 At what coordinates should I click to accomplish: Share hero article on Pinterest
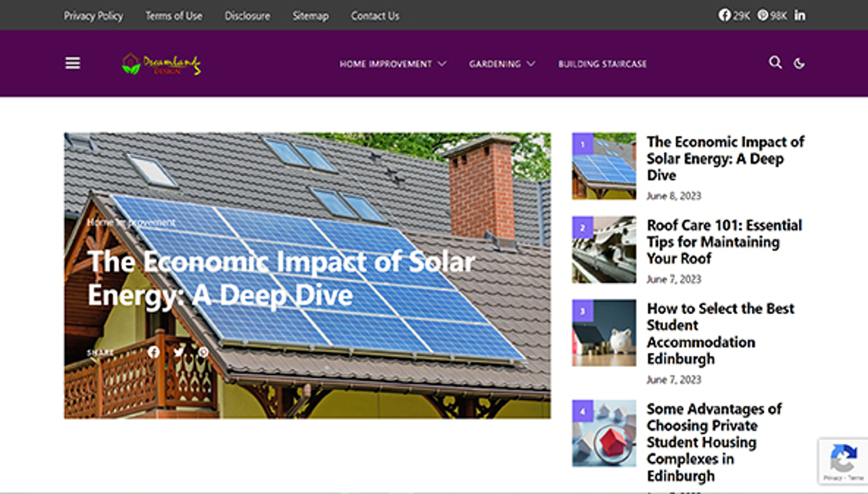click(203, 352)
